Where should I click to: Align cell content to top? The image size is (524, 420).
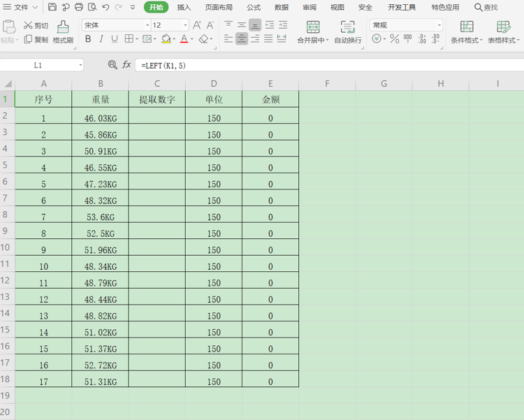pyautogui.click(x=228, y=24)
